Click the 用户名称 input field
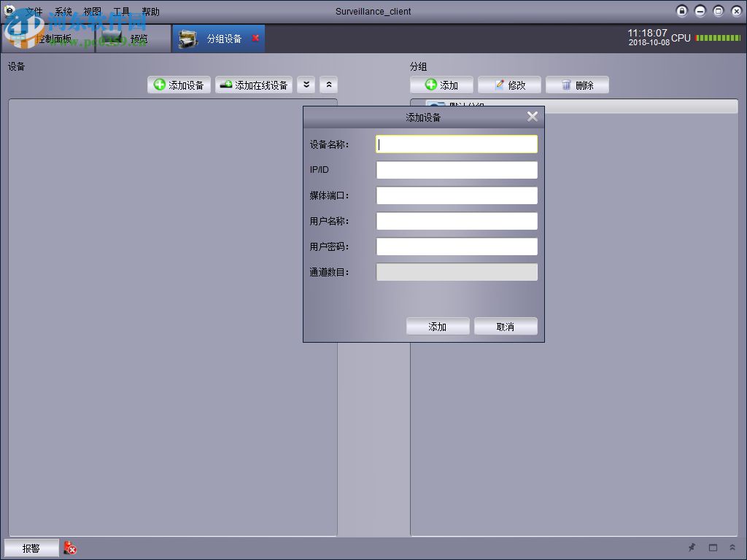 pyautogui.click(x=457, y=221)
